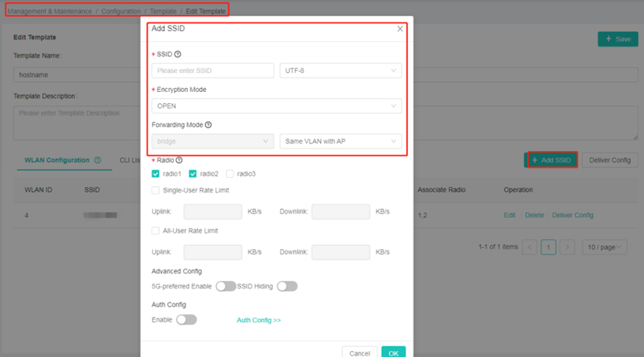Click the WLAN Configuration info icon
This screenshot has height=357, width=644.
98,160
